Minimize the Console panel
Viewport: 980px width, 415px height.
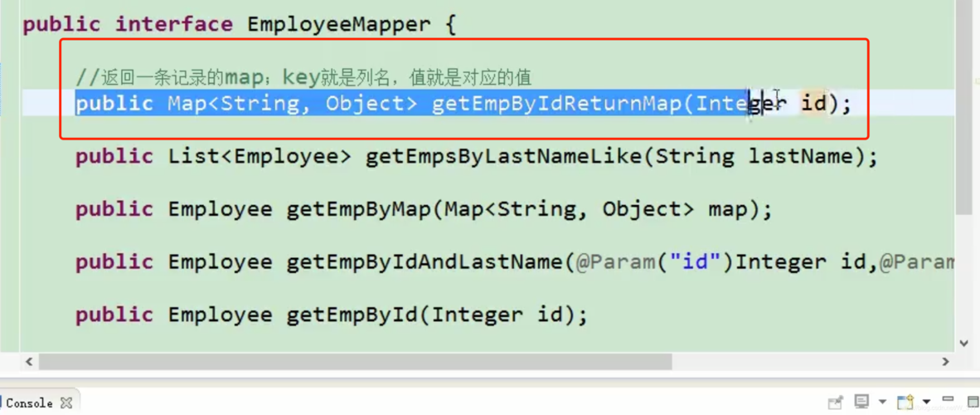[x=948, y=400]
